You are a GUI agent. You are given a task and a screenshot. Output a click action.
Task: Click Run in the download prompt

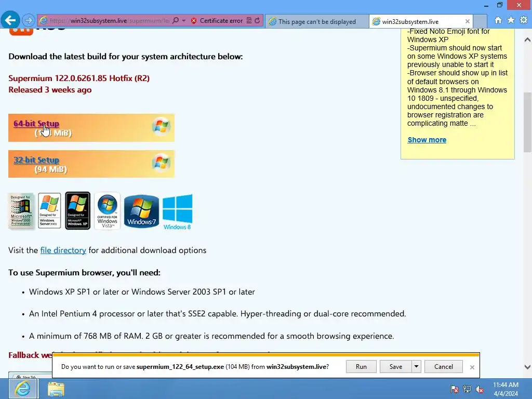click(x=361, y=366)
